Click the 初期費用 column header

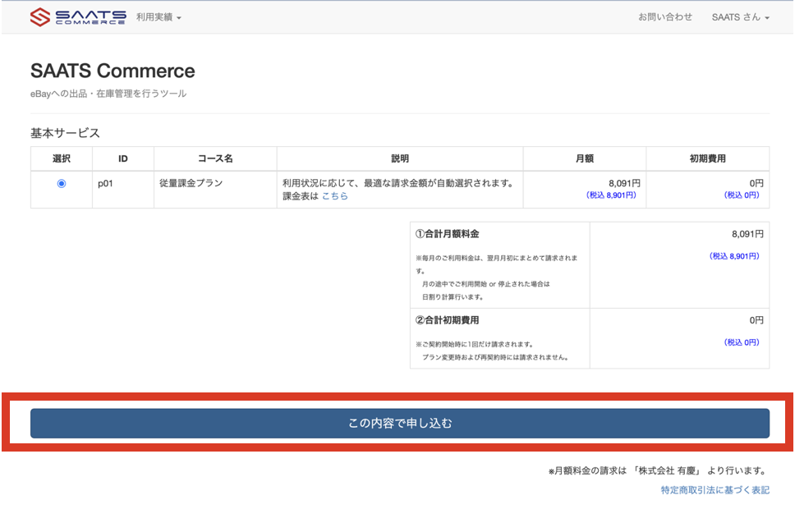coord(708,158)
